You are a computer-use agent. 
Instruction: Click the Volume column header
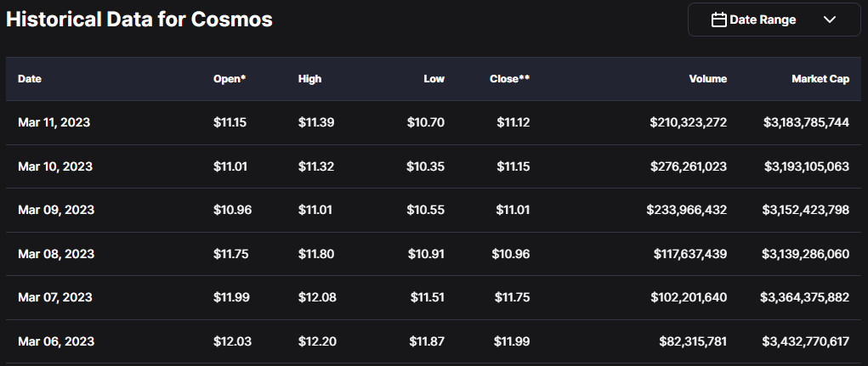[x=707, y=79]
